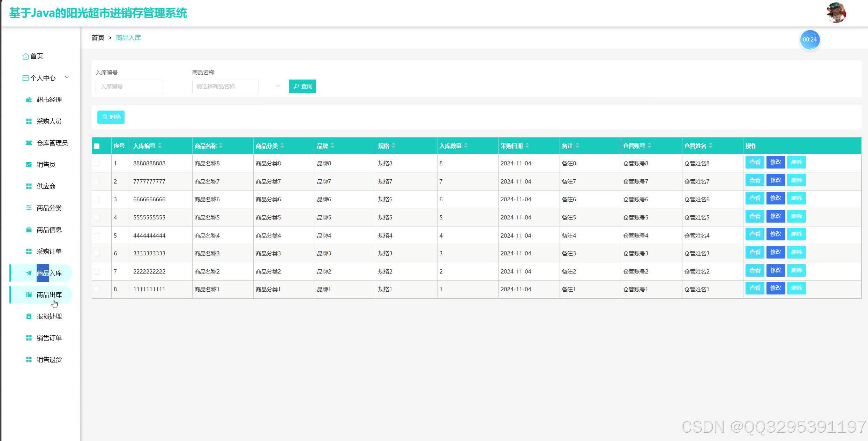
Task: Click 修改 for the 商品名称4 row
Action: pyautogui.click(x=776, y=234)
